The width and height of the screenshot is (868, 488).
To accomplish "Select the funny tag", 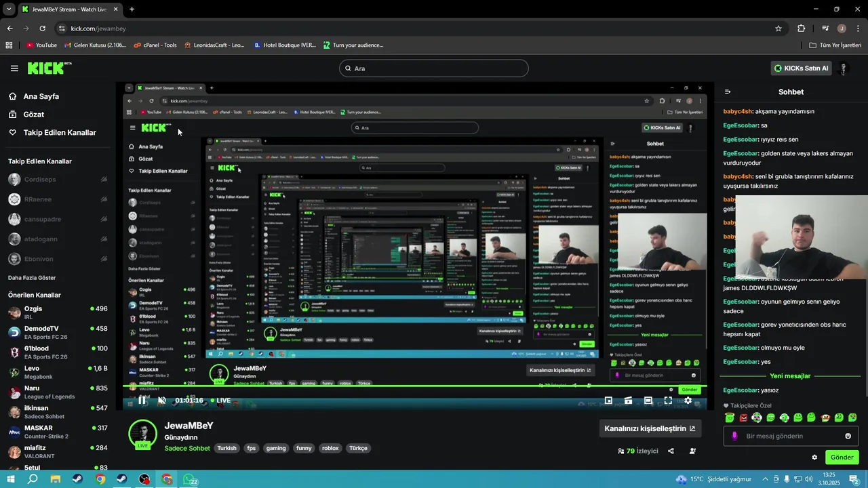I will 304,448.
